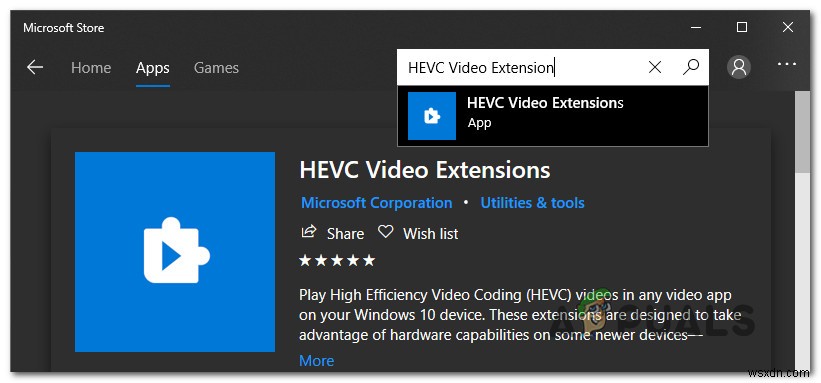The width and height of the screenshot is (821, 383).
Task: Clear the search text with the X
Action: tap(655, 67)
